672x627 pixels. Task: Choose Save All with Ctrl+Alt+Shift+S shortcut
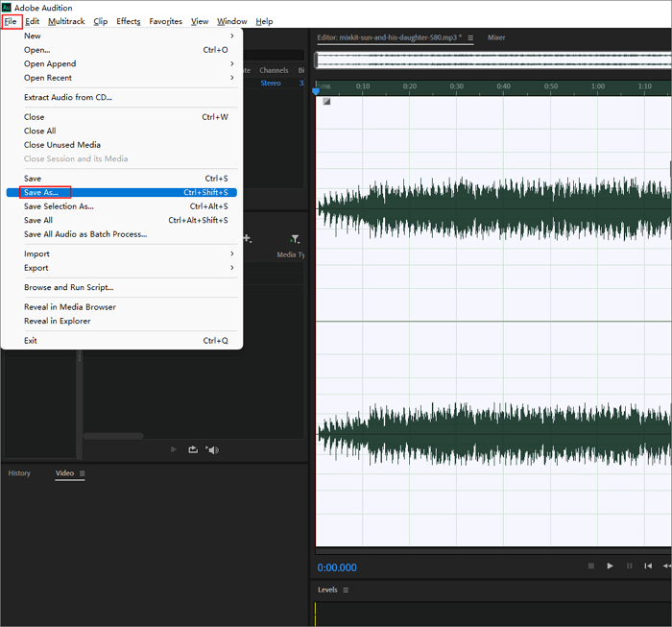[x=122, y=220]
